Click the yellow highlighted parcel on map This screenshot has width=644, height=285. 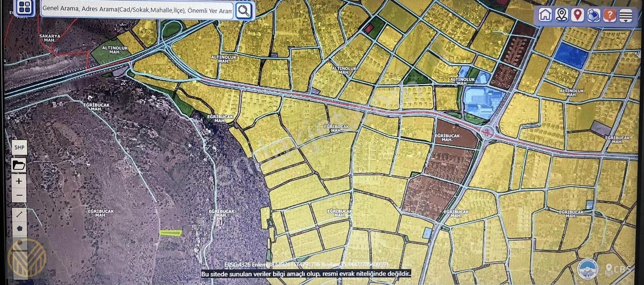[x=171, y=232]
